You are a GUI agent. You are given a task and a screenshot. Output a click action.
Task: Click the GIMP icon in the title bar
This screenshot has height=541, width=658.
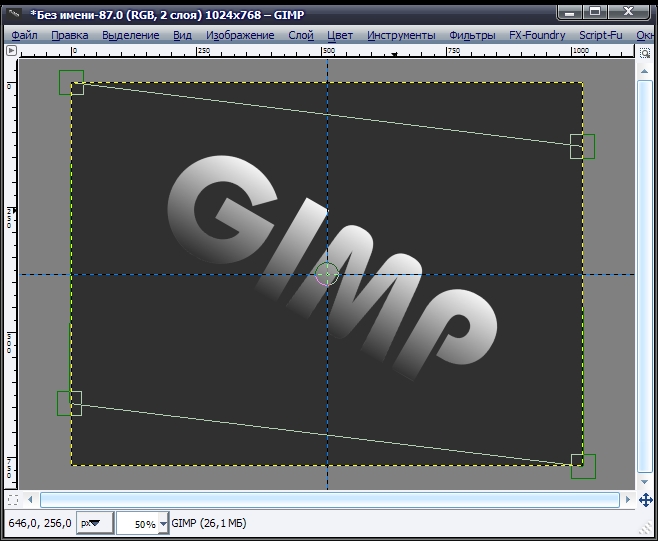click(x=14, y=12)
